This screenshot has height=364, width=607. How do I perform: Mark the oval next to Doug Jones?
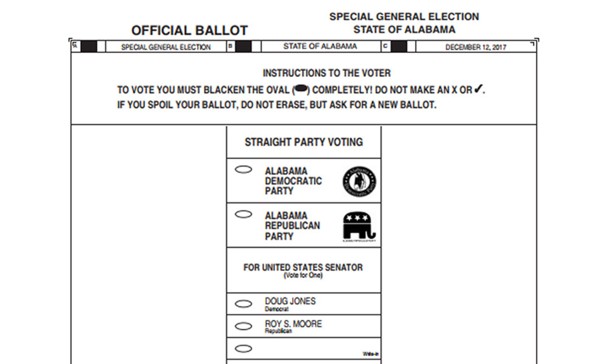point(243,304)
